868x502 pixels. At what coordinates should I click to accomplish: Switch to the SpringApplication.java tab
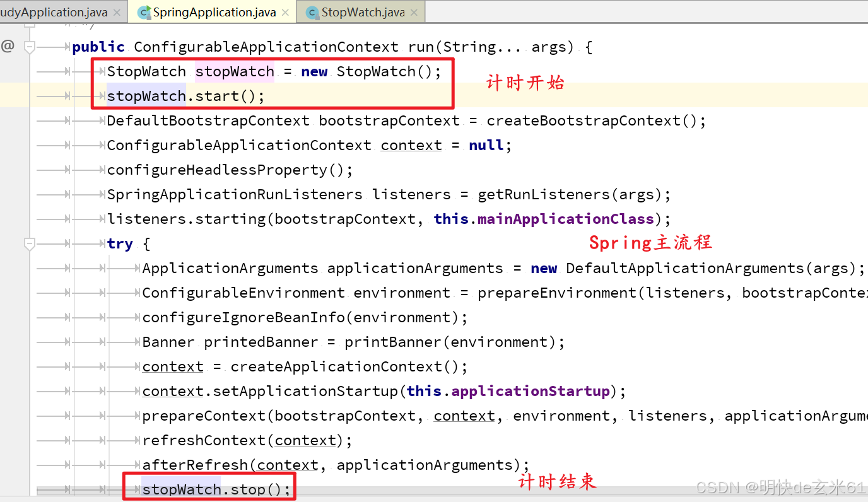[x=214, y=12]
